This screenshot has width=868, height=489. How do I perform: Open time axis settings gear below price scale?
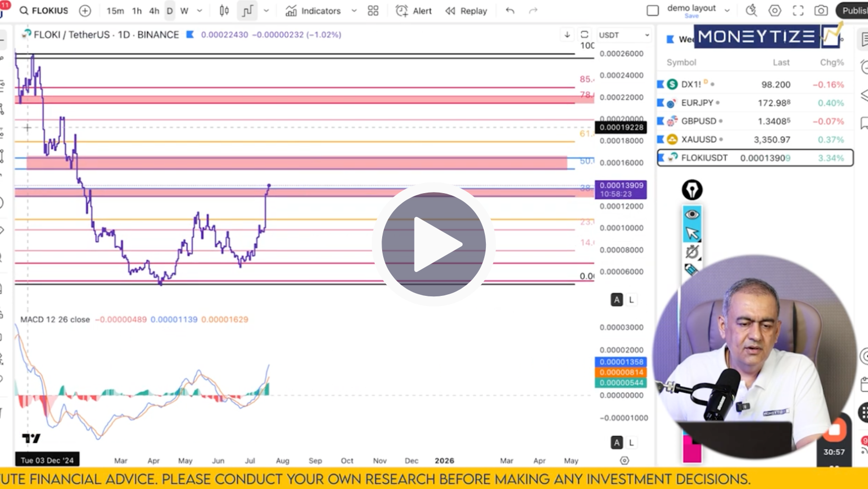click(x=625, y=460)
